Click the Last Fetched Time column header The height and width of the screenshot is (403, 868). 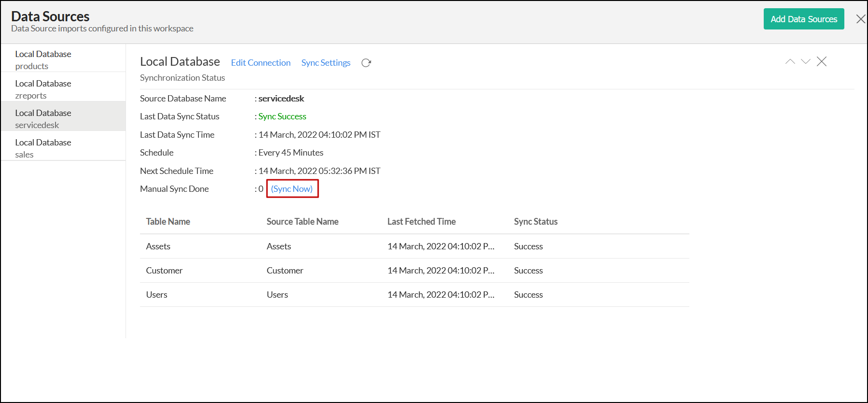[x=421, y=222]
